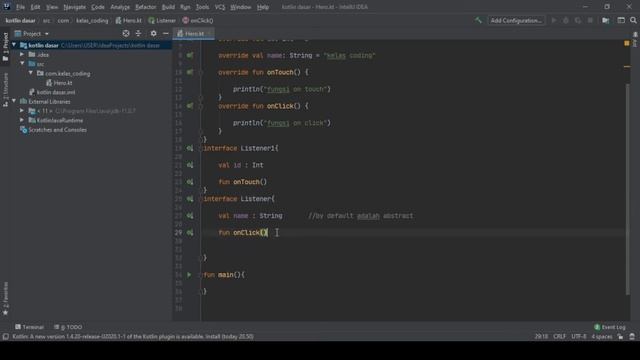
Task: Open the Tools menu
Action: coord(202,7)
